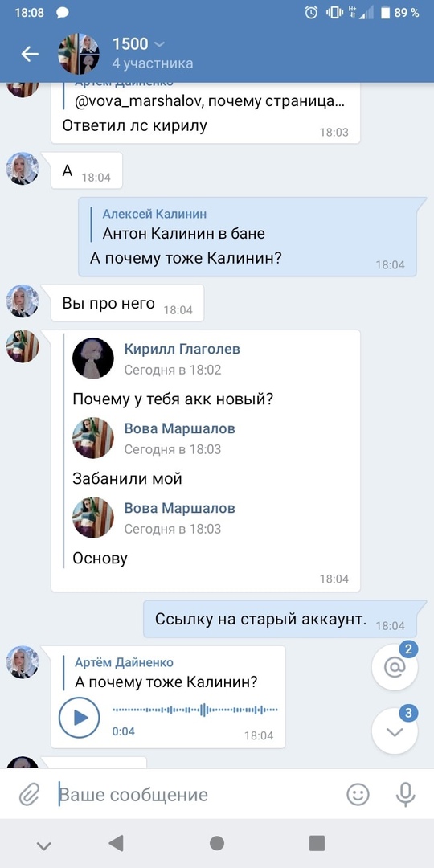Open the emoji smiley picker
Screen dimensions: 434x868
pyautogui.click(x=358, y=795)
